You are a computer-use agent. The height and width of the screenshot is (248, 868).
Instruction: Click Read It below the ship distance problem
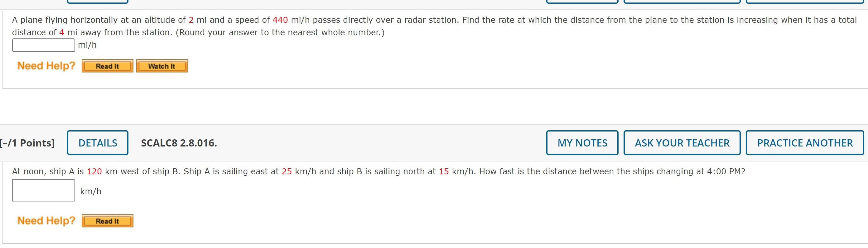pos(107,221)
